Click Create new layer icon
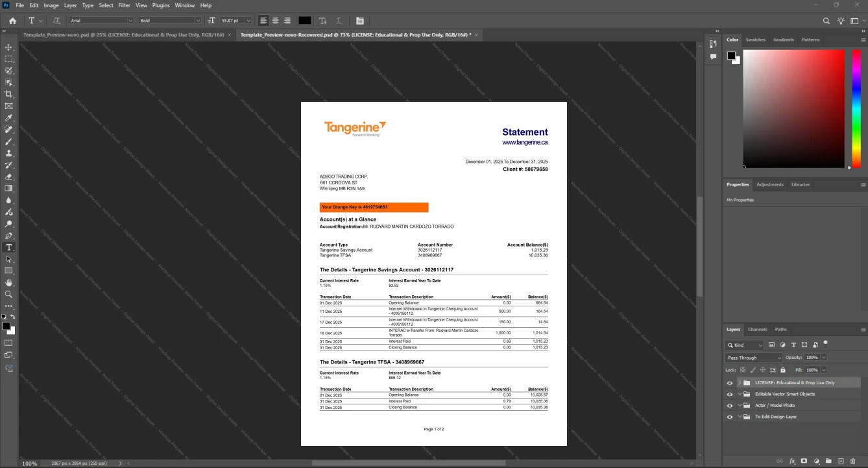Viewport: 868px width, 468px height. 841,461
